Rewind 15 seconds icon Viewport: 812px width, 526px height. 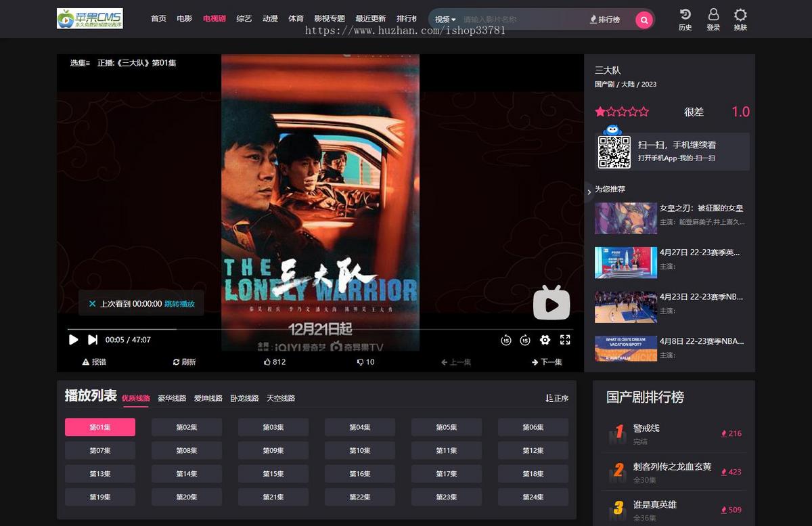pos(505,340)
